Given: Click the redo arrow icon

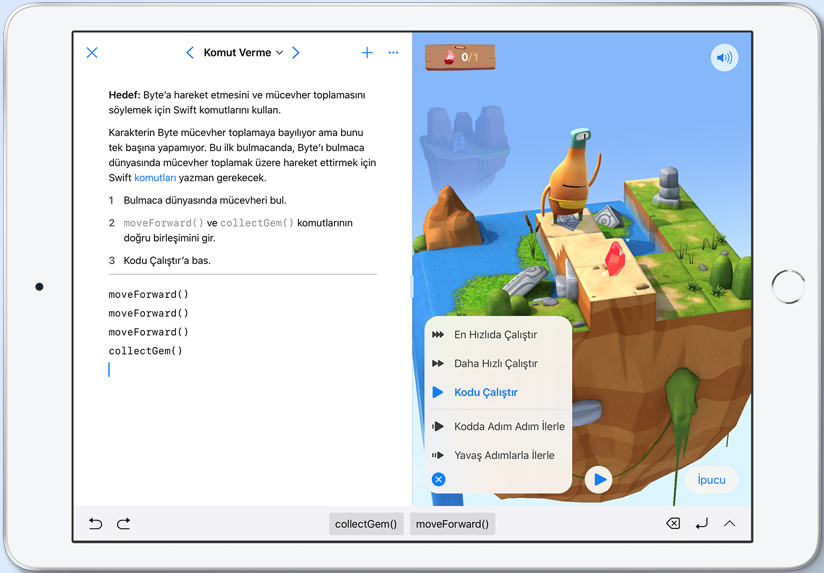Looking at the screenshot, I should point(124,523).
